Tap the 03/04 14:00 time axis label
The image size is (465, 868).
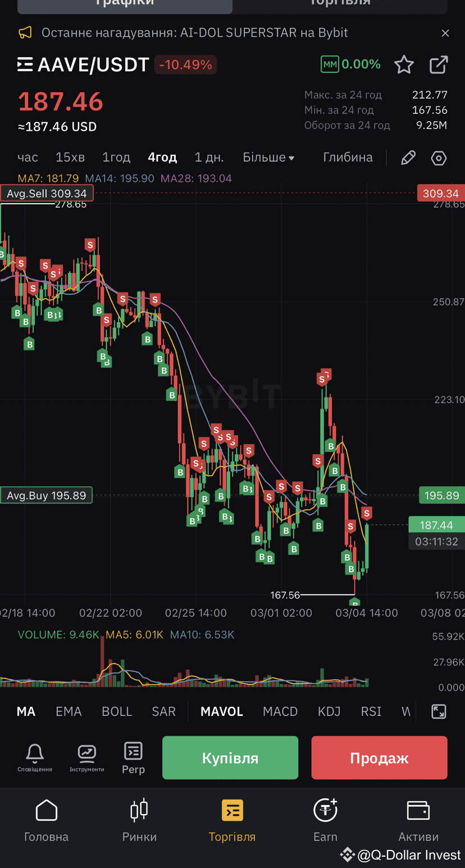[367, 613]
